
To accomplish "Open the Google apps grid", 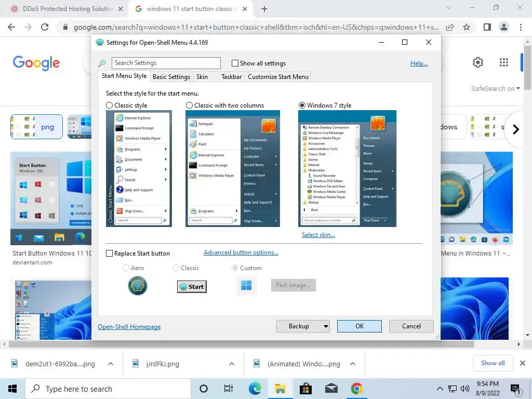I will 504,62.
